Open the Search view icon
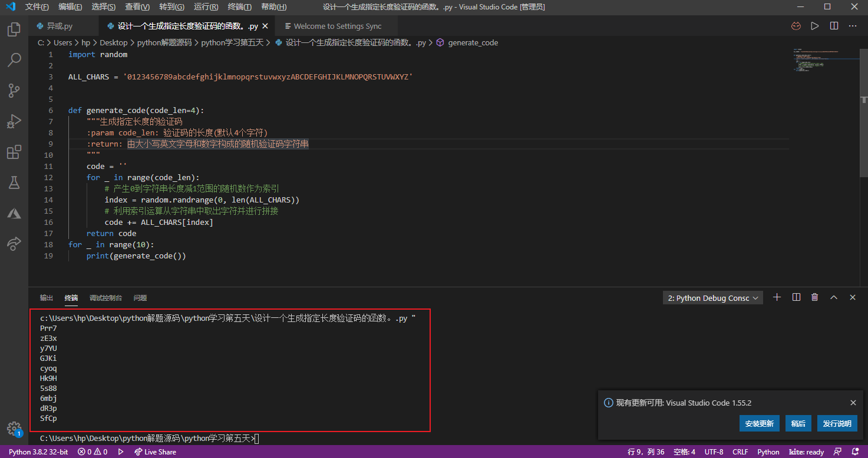Screen dimensions: 868x458 click(x=14, y=59)
